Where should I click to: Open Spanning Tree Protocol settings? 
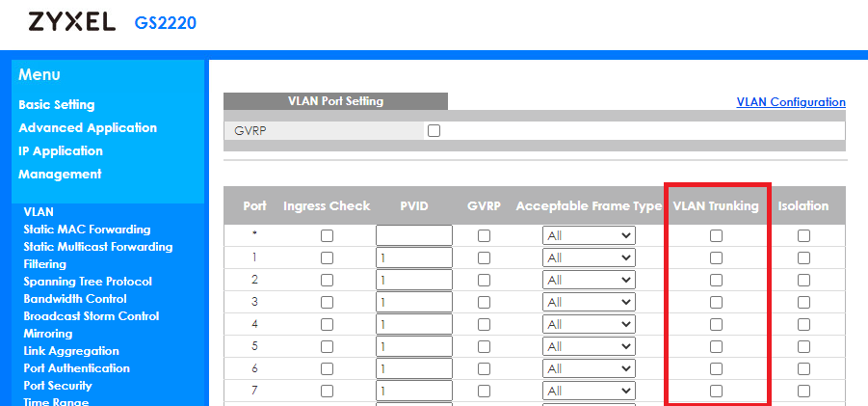tap(88, 282)
